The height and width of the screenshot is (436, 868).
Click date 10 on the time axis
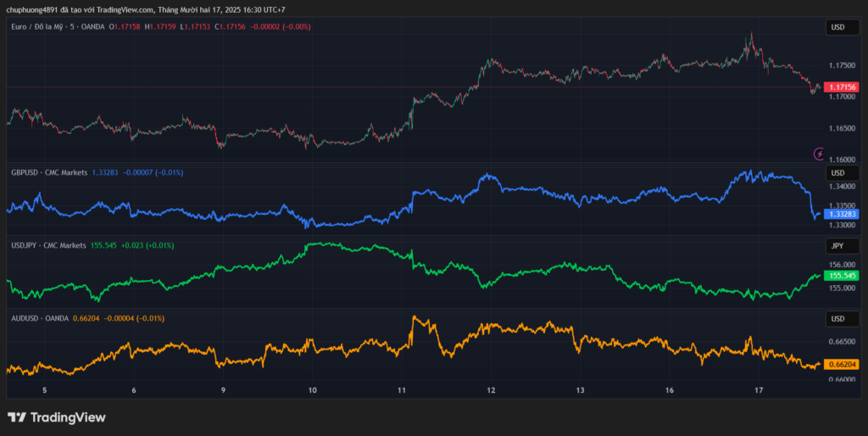pyautogui.click(x=313, y=390)
